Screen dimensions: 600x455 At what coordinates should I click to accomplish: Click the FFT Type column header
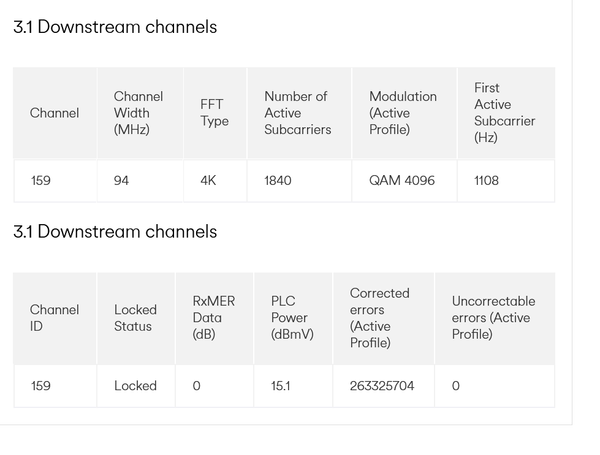click(x=214, y=113)
